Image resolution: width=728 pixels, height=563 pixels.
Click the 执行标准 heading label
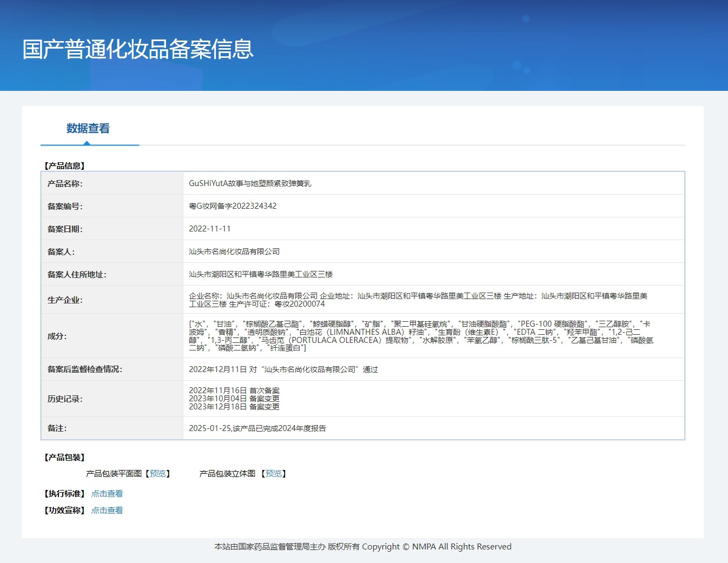[x=64, y=494]
